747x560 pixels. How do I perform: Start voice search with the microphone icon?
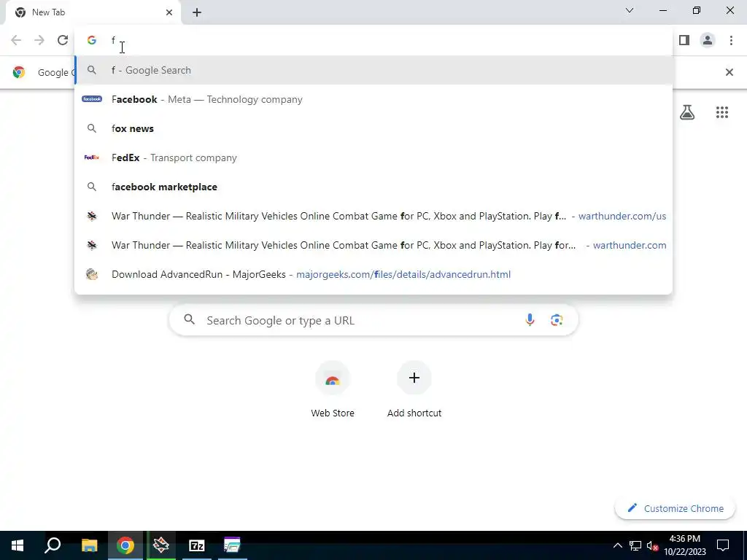(x=530, y=320)
